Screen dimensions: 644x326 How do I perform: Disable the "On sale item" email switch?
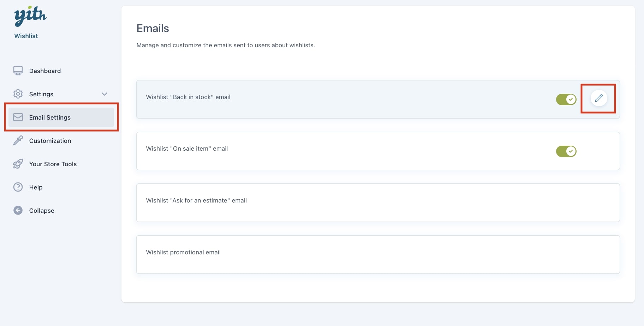point(566,151)
